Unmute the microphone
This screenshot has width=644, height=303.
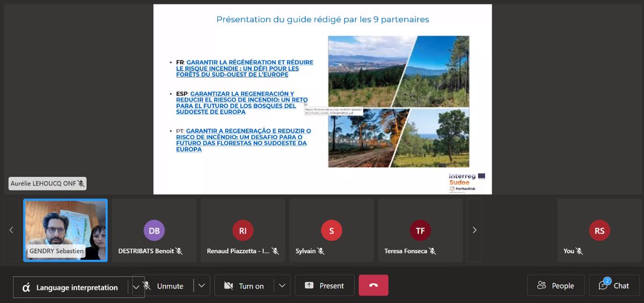coord(163,286)
